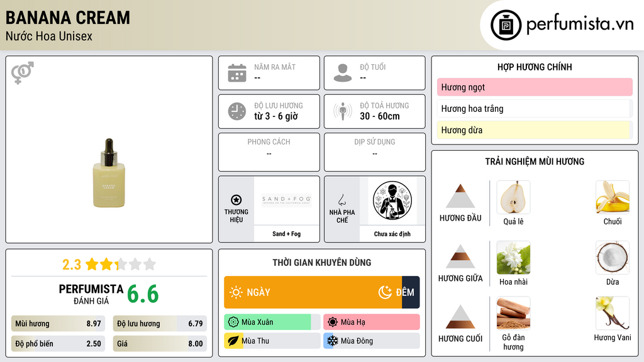Open the Dừa coconut note image
The width and height of the screenshot is (644, 362).
(613, 258)
